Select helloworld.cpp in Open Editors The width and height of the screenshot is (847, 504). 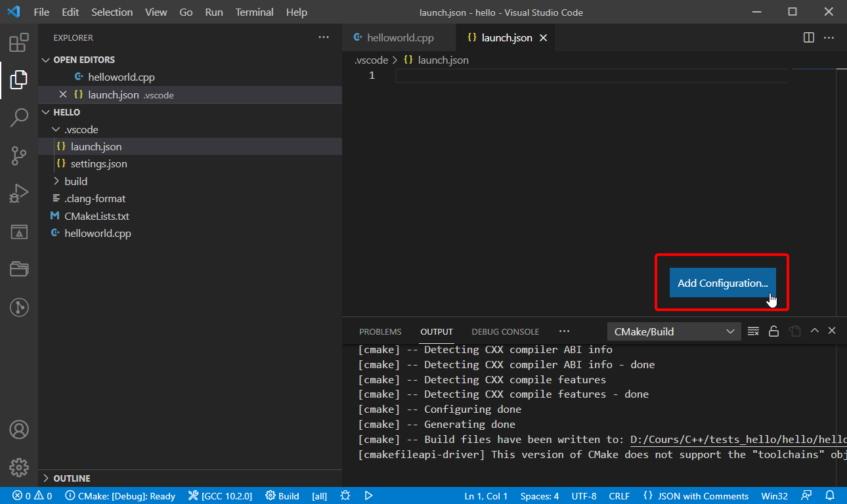(x=190, y=77)
